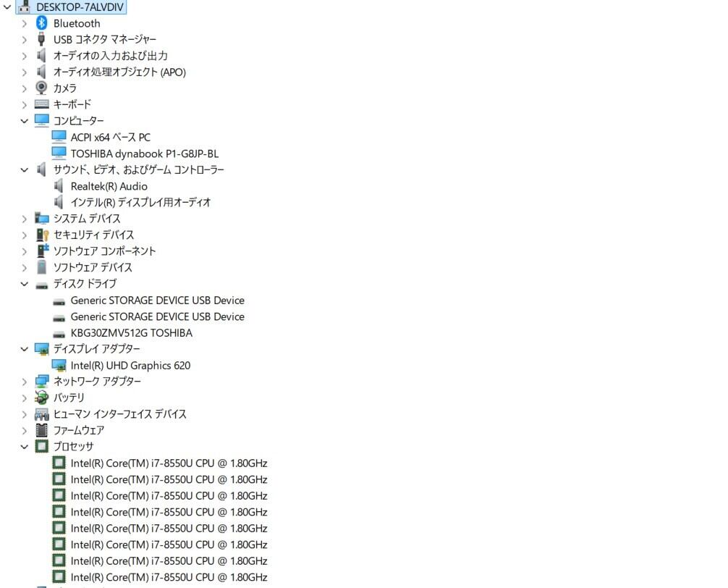Expand the システム デバイス node
This screenshot has width=728, height=588.
[x=24, y=219]
